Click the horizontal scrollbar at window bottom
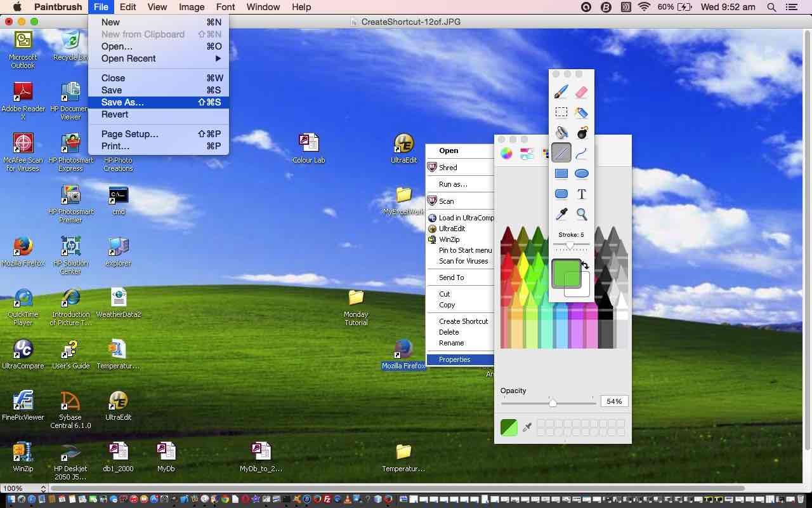 tap(396, 488)
